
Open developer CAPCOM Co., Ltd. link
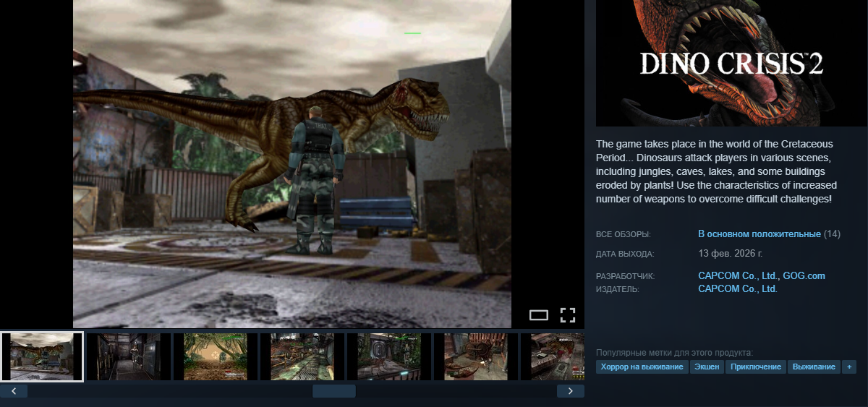(x=738, y=275)
